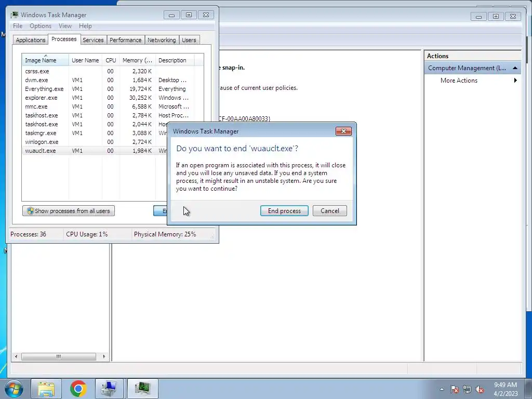This screenshot has height=399, width=532.
Task: Launch Google Chrome from taskbar
Action: point(78,389)
